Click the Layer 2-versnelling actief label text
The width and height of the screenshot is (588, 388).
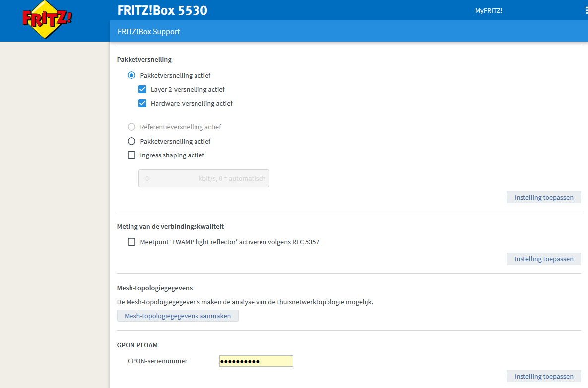[188, 90]
